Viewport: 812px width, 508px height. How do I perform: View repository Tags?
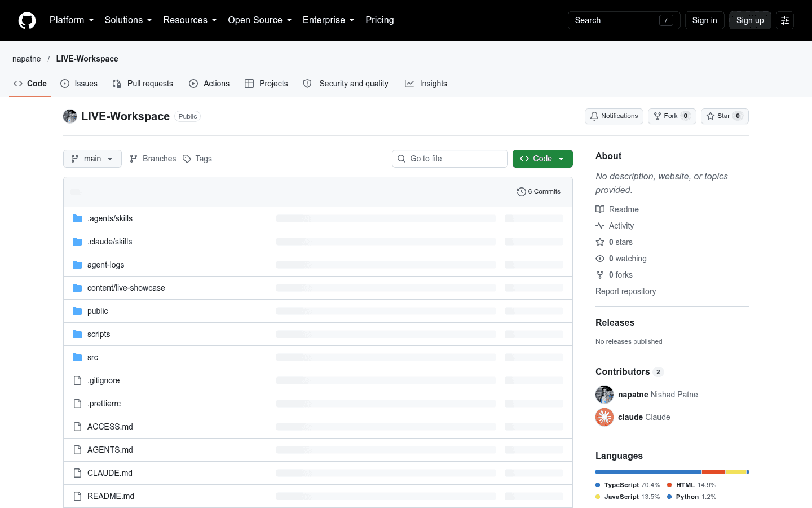coord(197,159)
